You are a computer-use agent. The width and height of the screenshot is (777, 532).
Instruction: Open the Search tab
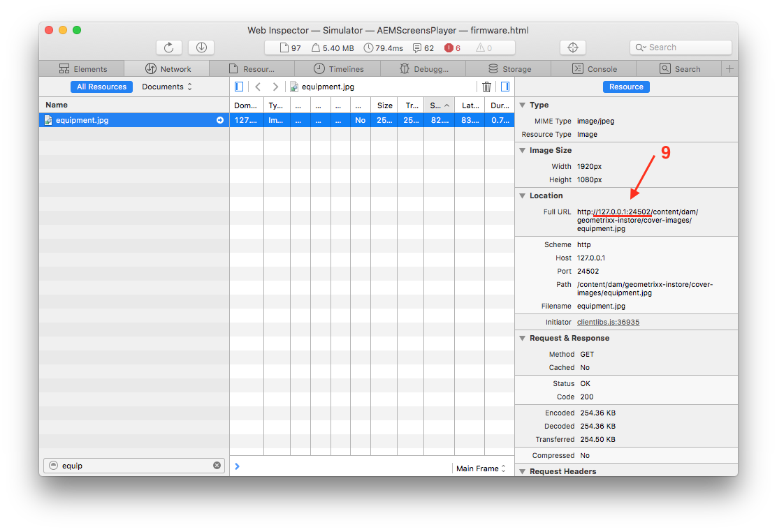[x=679, y=69]
